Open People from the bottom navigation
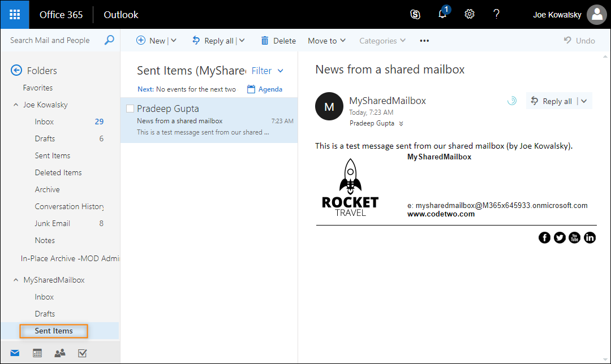This screenshot has width=611, height=364. (x=59, y=352)
